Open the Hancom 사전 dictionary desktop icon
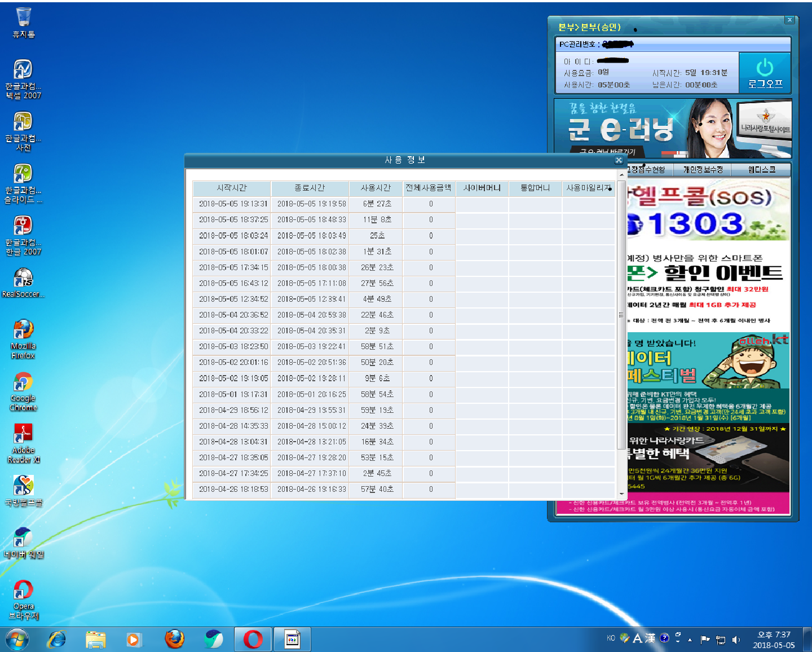The height and width of the screenshot is (652, 812). point(23,131)
